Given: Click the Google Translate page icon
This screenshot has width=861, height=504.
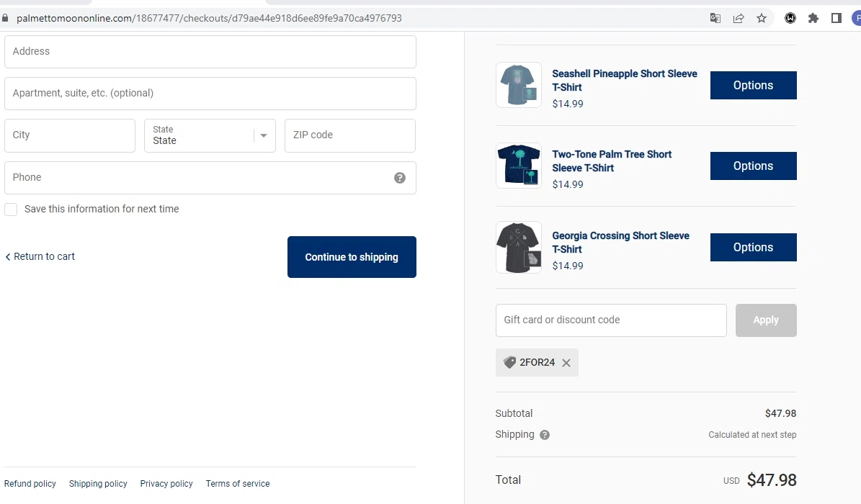Looking at the screenshot, I should click(715, 18).
